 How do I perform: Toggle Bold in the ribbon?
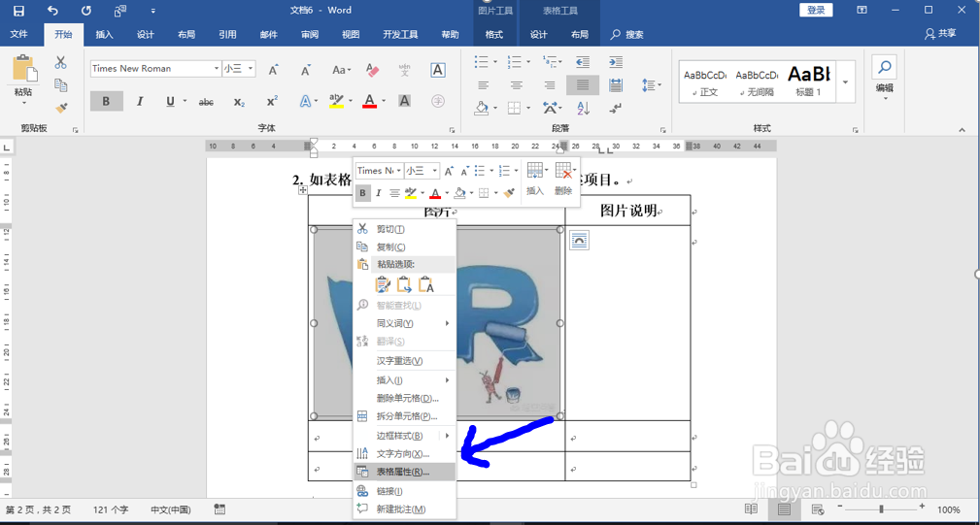click(106, 101)
